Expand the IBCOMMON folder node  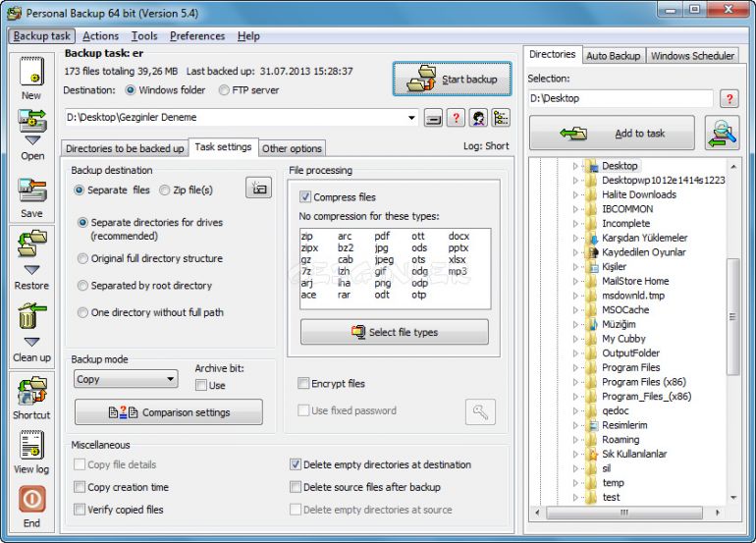click(x=575, y=209)
